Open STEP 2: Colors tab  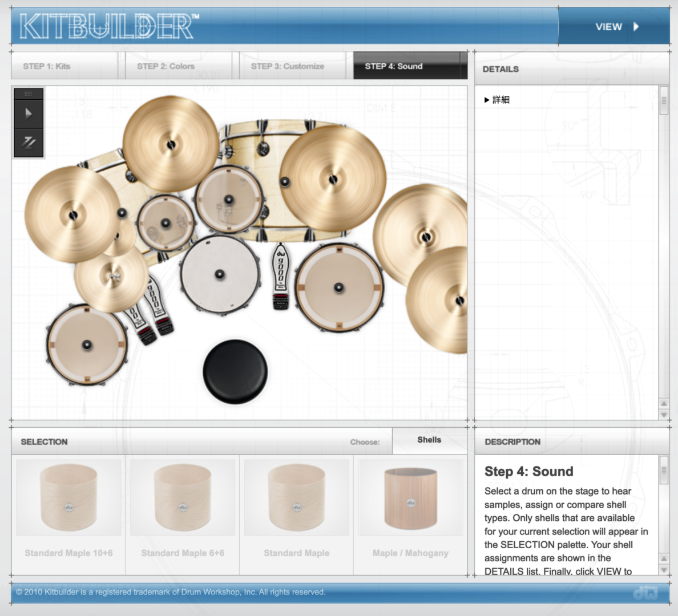178,66
